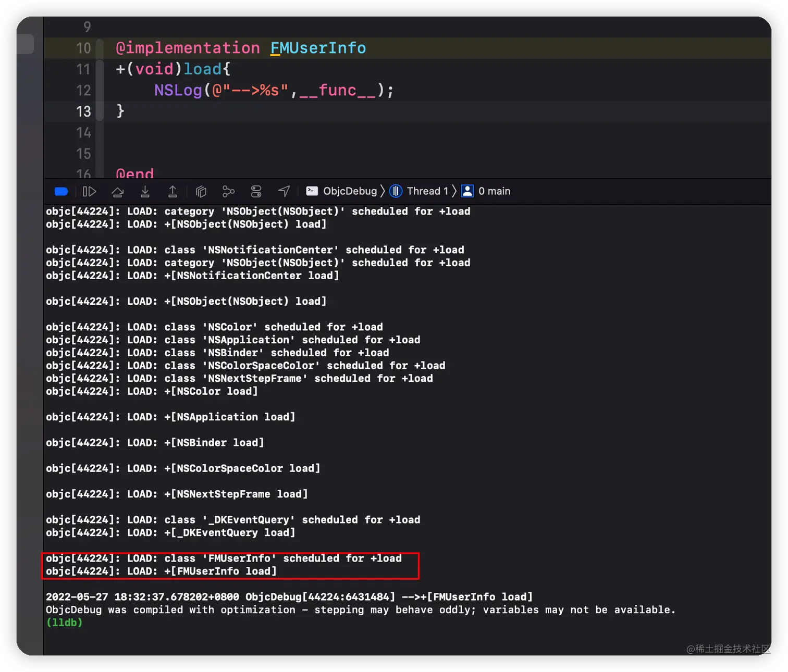Open the Thread 1 breadcrumb menu
Viewport: 788px width, 672px height.
[427, 191]
